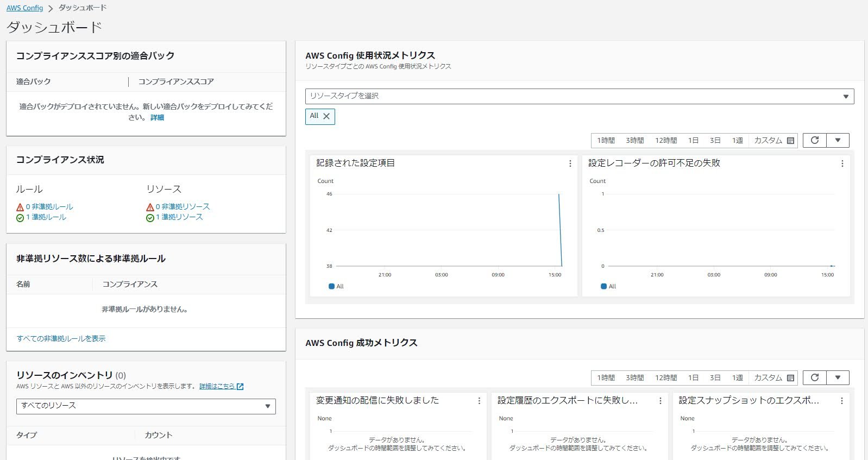Toggle the All legend in 記録された設定項目 chart
Screen dimensions: 868x460
336,286
